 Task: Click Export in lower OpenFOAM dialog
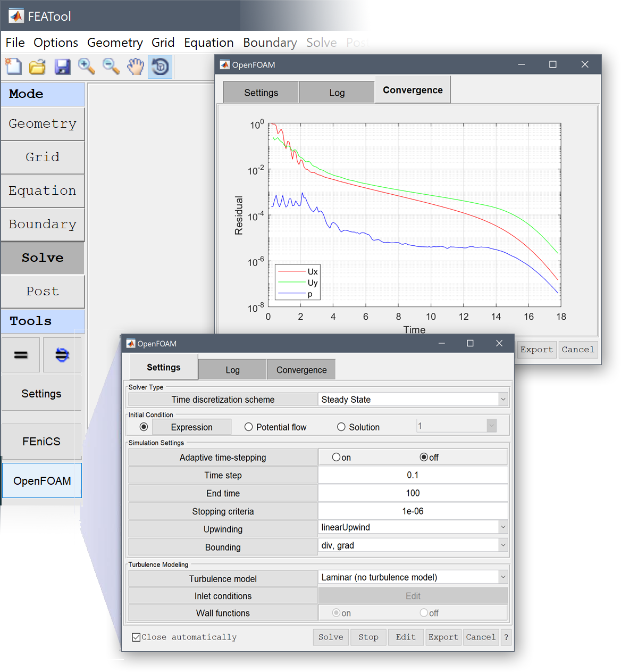click(443, 637)
